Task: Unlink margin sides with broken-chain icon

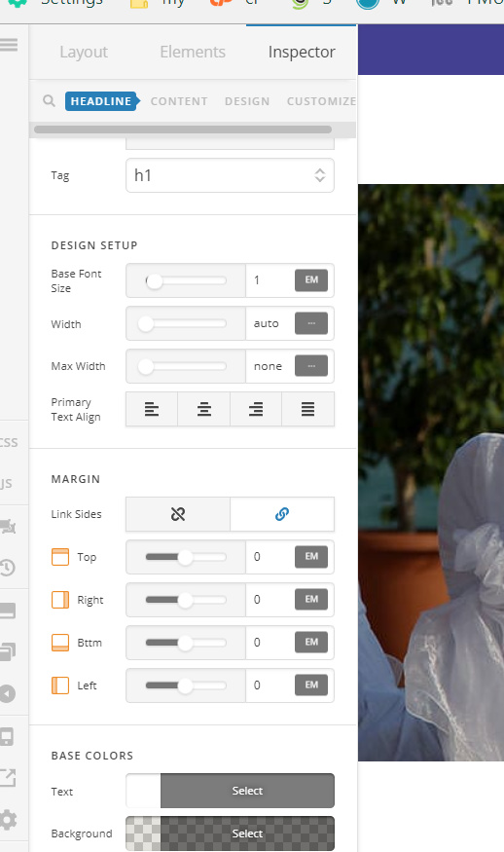Action: tap(178, 514)
